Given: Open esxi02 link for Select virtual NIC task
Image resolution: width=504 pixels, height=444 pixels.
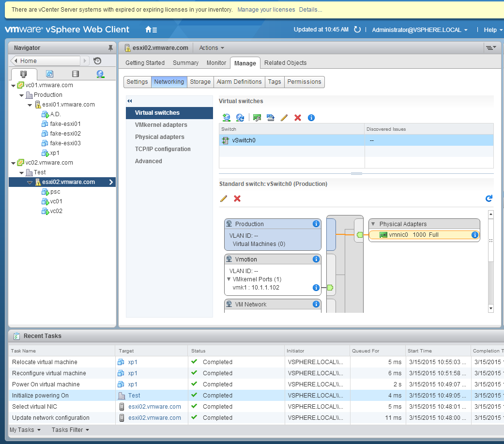Looking at the screenshot, I should click(x=154, y=407).
